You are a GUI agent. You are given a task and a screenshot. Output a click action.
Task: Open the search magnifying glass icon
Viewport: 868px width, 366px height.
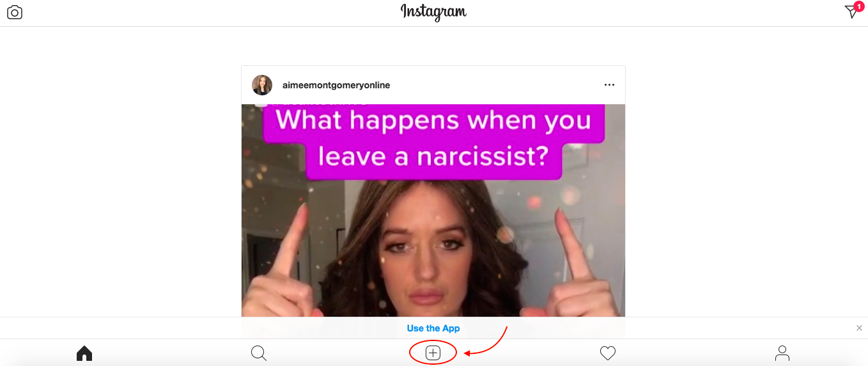pyautogui.click(x=259, y=353)
